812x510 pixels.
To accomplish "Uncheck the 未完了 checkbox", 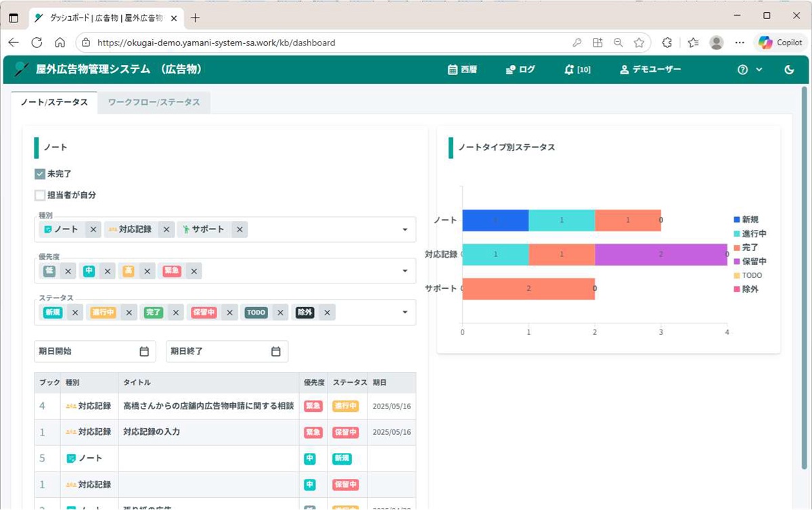I will (x=40, y=174).
